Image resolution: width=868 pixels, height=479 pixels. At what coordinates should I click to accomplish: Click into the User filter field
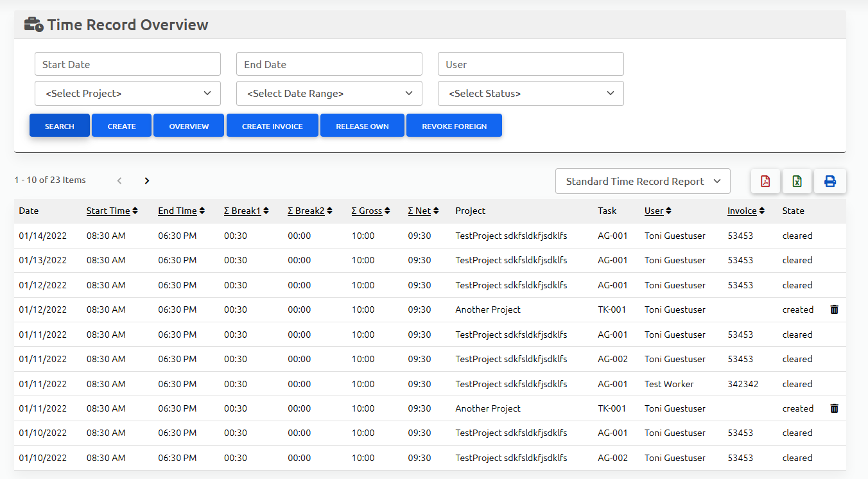click(531, 64)
